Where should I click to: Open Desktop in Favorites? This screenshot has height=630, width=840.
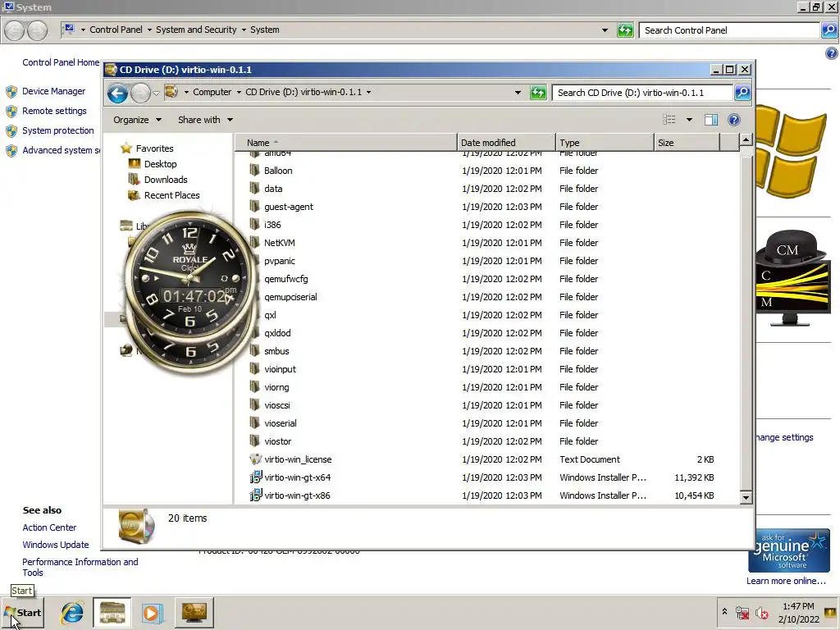[160, 164]
